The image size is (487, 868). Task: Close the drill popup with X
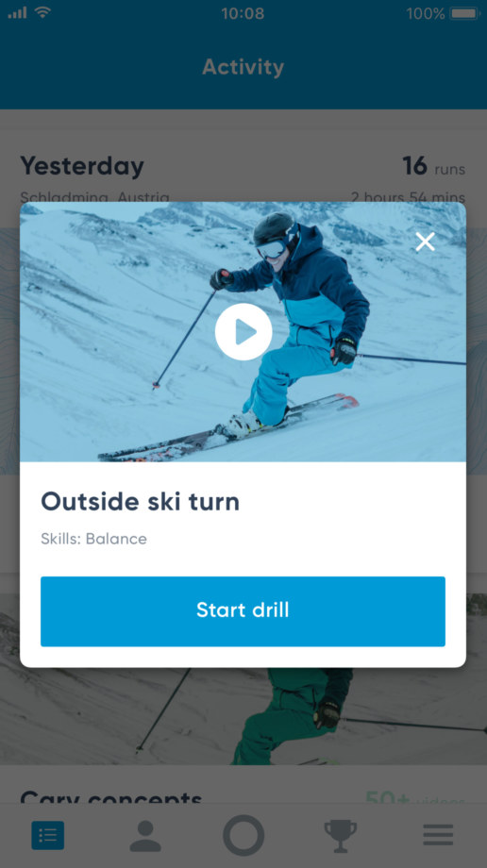pos(425,242)
